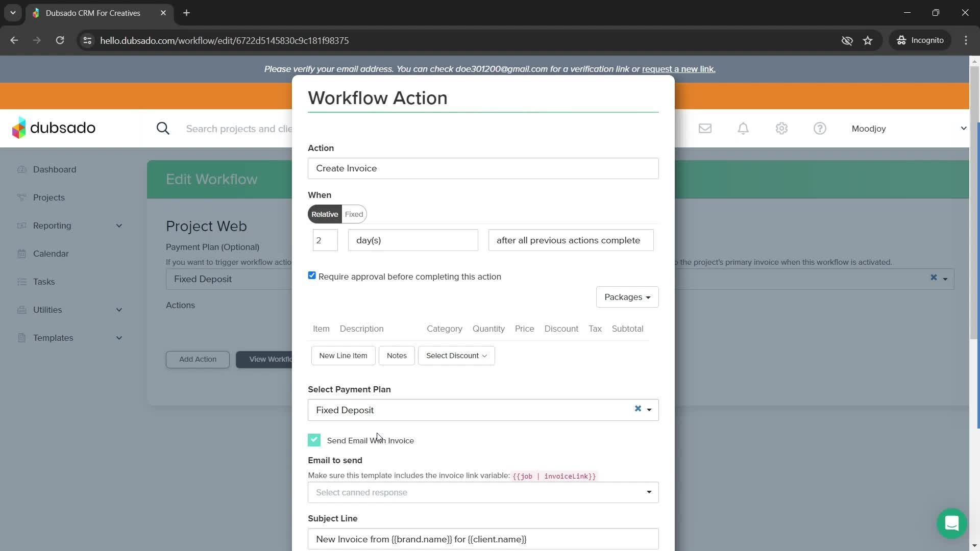Click the Dashboard sidebar icon
This screenshot has height=551, width=980.
click(21, 169)
